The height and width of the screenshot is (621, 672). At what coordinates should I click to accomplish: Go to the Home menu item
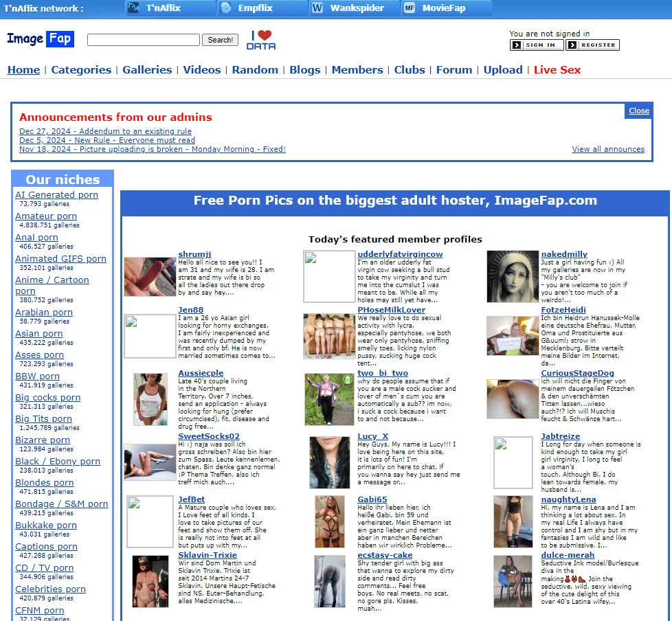pyautogui.click(x=23, y=70)
